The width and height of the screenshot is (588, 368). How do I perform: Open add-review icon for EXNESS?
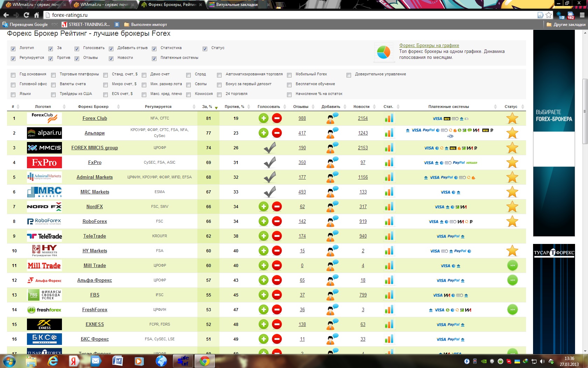click(332, 324)
